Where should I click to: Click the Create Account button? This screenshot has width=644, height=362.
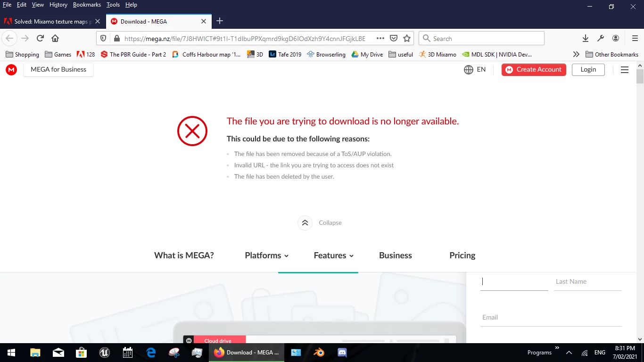[534, 70]
